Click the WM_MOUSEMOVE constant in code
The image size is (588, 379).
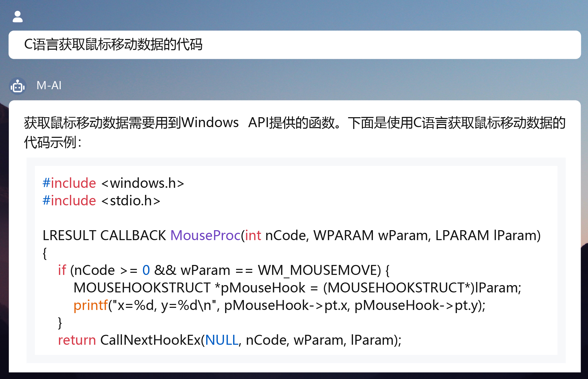(x=320, y=270)
